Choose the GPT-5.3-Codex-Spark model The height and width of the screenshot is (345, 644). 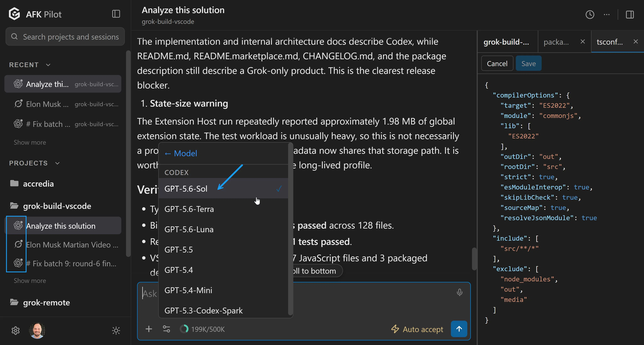click(x=223, y=310)
